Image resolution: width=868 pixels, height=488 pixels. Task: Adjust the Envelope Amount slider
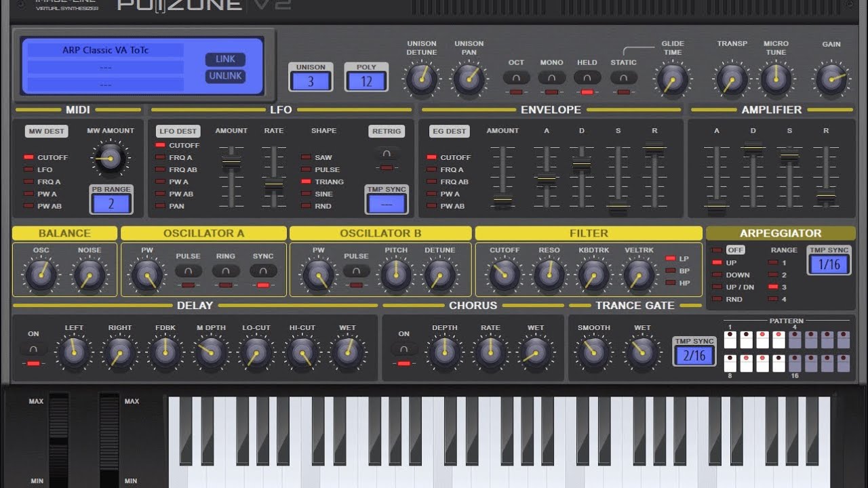pyautogui.click(x=502, y=199)
